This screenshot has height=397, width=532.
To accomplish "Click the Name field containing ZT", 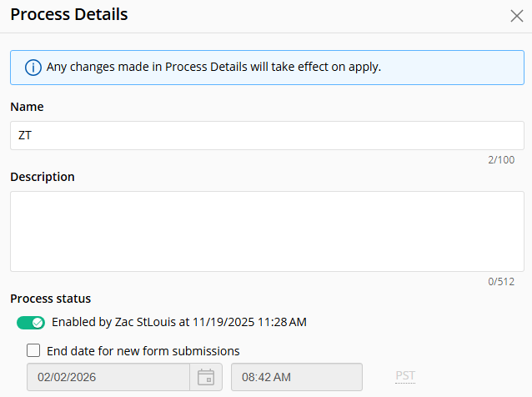I will tap(267, 135).
